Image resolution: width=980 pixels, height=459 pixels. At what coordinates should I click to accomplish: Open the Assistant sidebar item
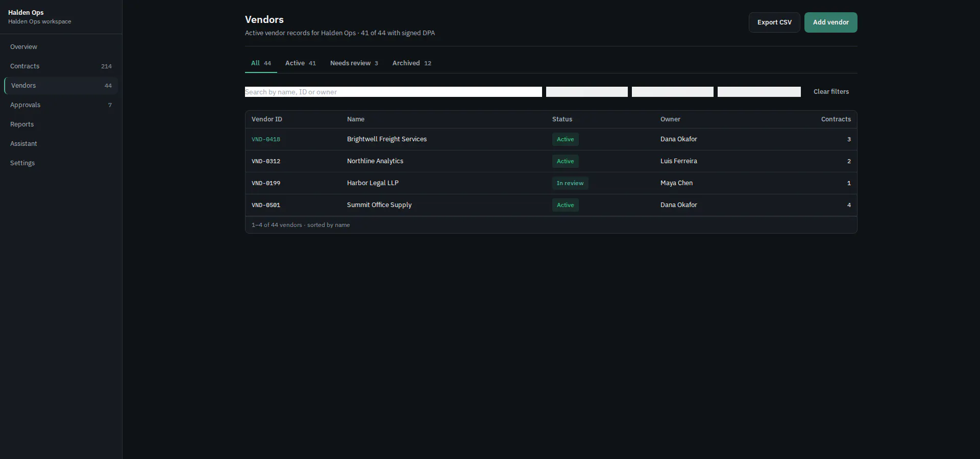[61, 144]
